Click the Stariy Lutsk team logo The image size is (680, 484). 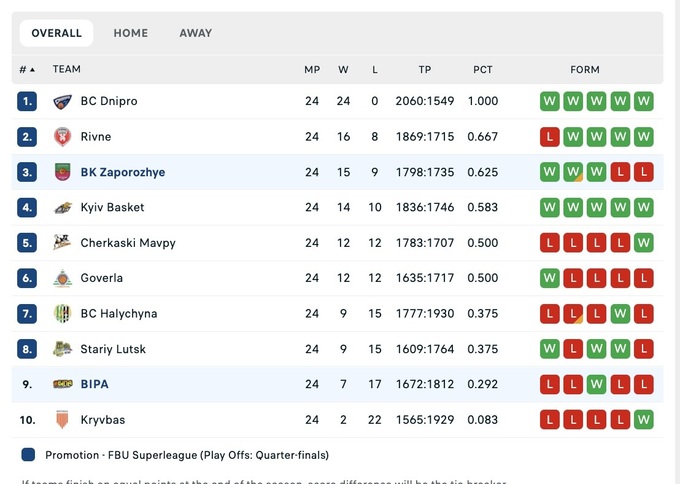point(62,349)
